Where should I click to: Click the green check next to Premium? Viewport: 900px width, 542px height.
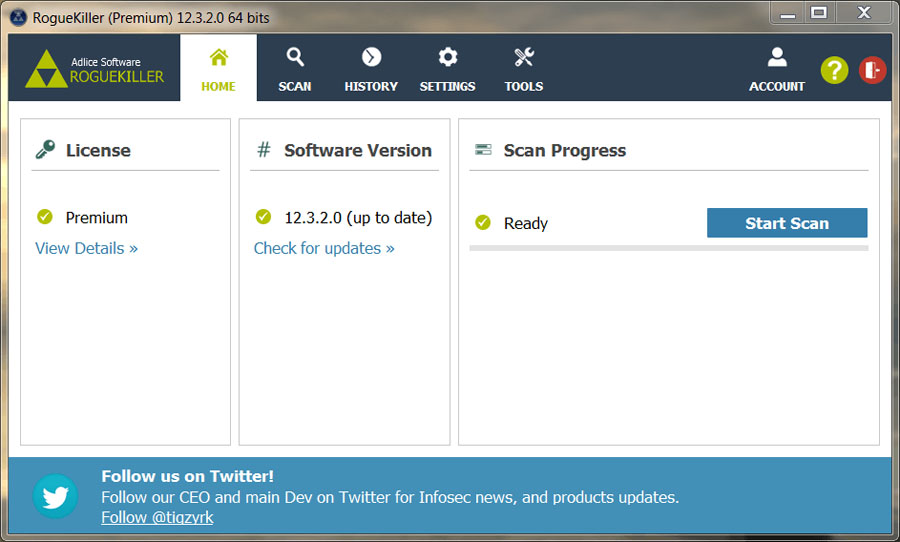[44, 217]
